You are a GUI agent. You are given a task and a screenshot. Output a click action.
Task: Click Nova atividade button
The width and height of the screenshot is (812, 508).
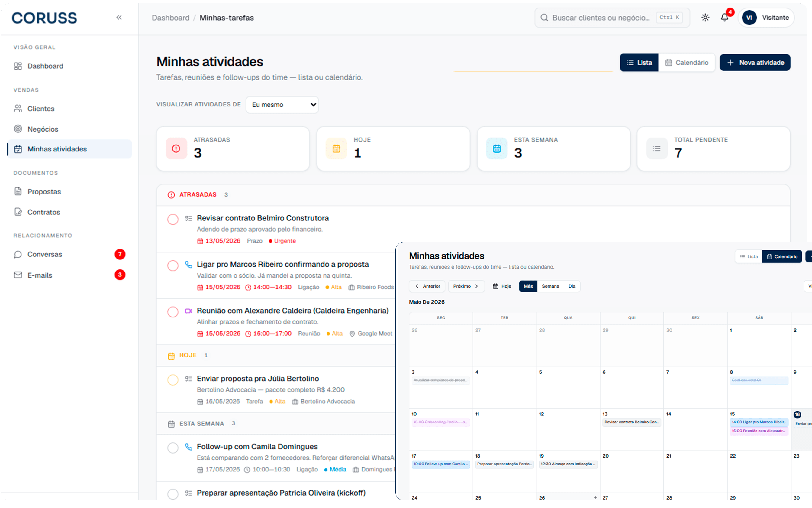pyautogui.click(x=755, y=63)
